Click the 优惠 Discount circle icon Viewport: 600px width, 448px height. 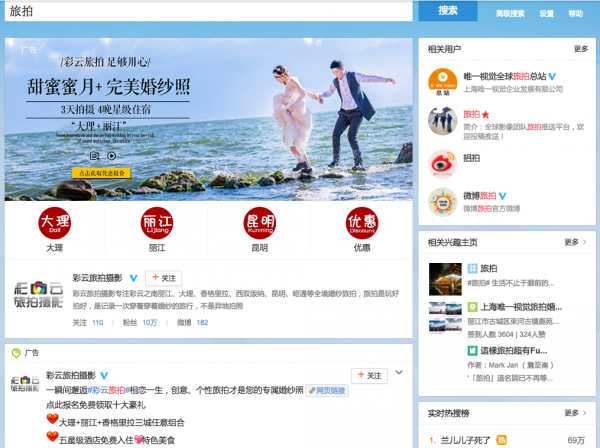[x=361, y=222]
